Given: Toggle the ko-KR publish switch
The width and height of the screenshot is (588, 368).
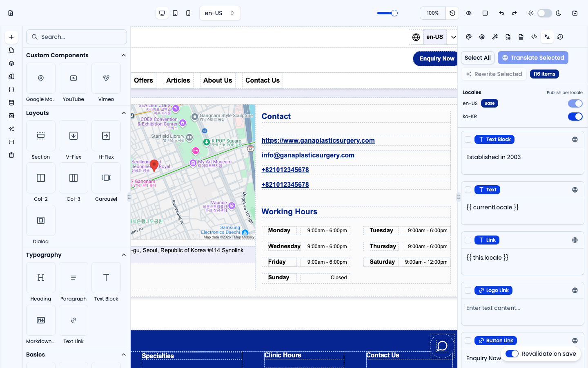Looking at the screenshot, I should pos(575,117).
